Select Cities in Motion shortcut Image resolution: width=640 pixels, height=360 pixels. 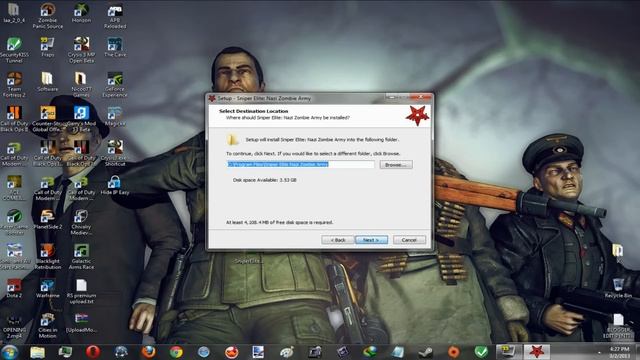48,325
